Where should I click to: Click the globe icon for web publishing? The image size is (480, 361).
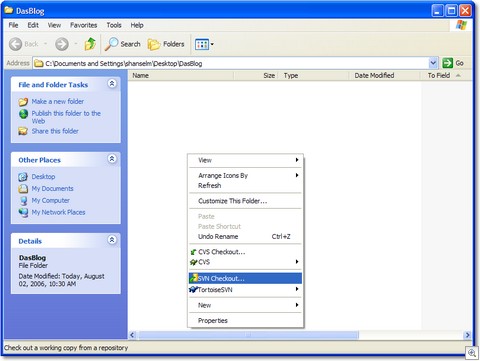[x=23, y=114]
